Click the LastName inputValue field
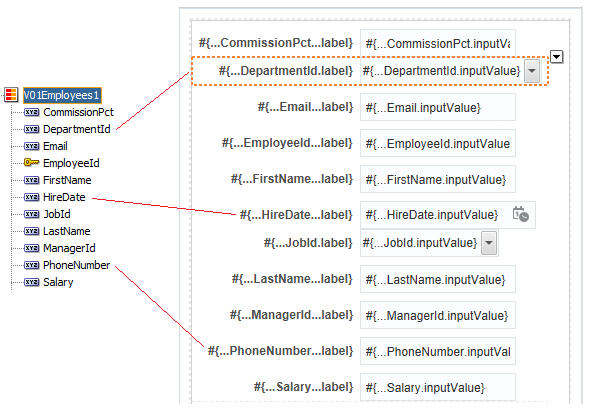 438,279
